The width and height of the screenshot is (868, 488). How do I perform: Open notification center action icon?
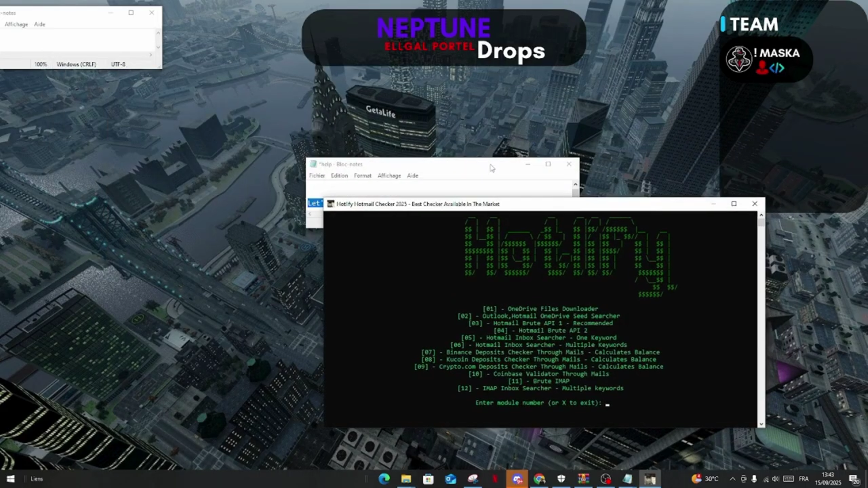coord(854,479)
